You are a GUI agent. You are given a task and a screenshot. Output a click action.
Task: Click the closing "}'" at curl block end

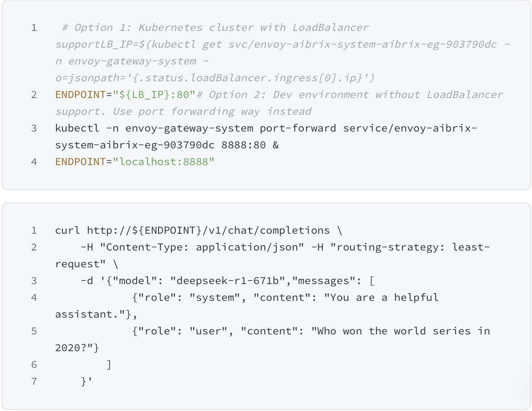pyautogui.click(x=87, y=382)
